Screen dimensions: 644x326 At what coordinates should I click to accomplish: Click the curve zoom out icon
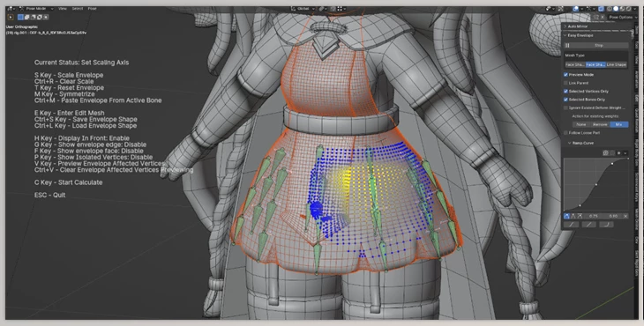coord(612,153)
